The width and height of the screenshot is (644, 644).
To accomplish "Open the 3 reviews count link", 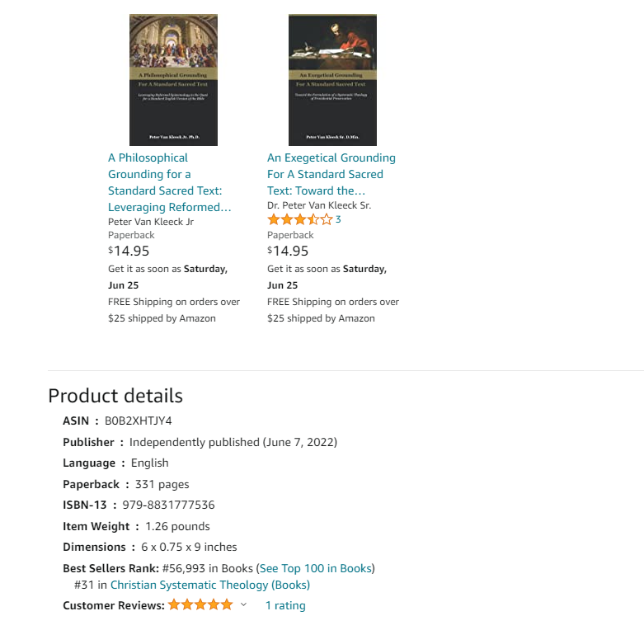I will click(x=338, y=220).
